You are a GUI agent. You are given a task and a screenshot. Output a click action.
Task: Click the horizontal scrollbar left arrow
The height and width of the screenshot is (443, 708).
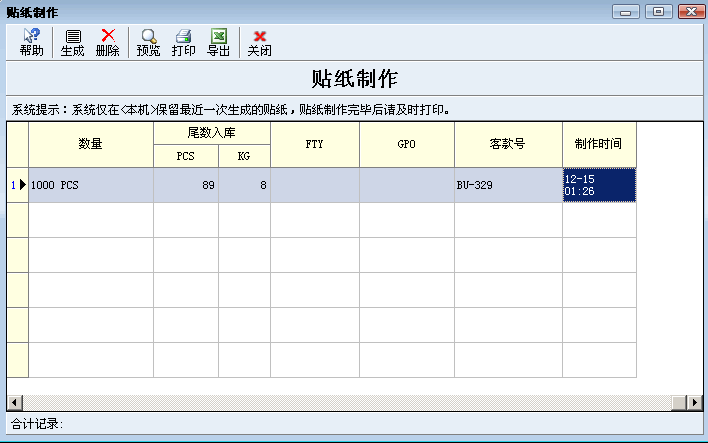14,402
